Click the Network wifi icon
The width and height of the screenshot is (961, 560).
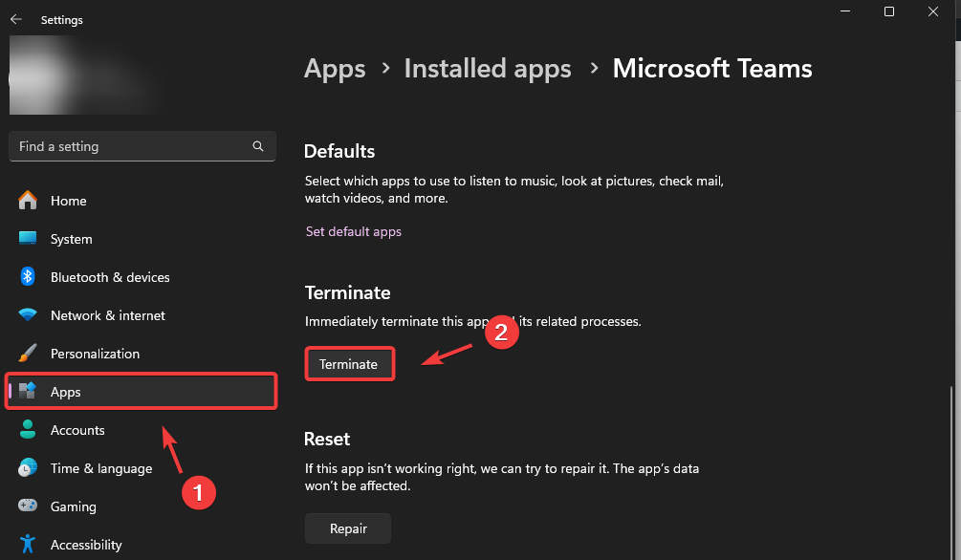28,315
